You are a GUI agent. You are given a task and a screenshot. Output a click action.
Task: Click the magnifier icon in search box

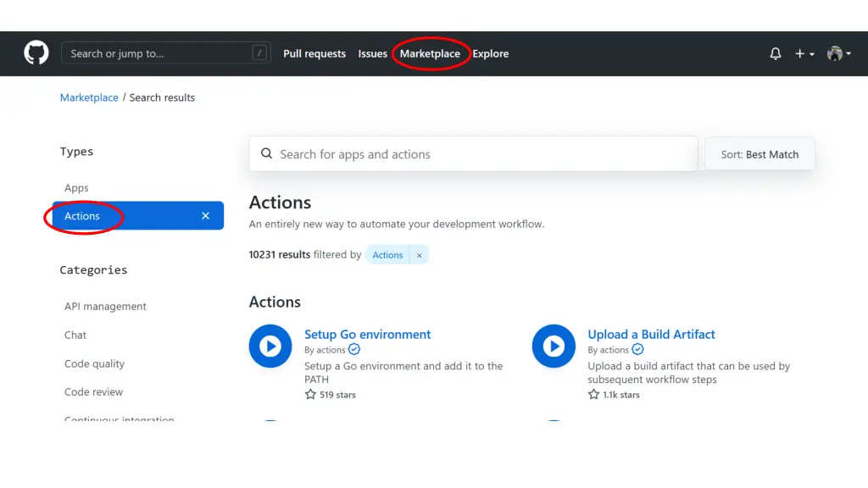[x=266, y=153]
